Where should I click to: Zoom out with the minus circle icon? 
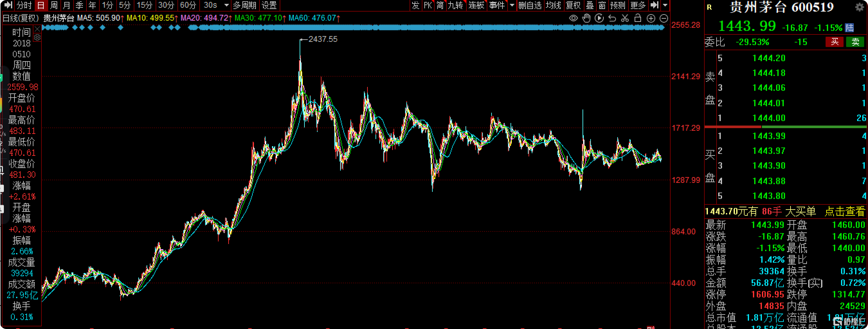click(664, 18)
